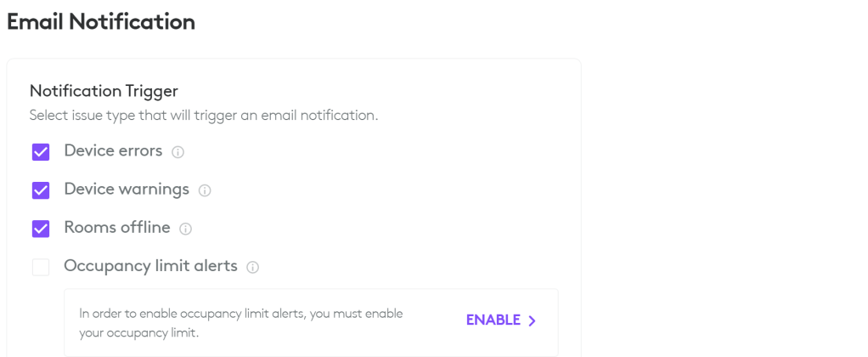
Task: Open the Rooms offline info tooltip icon
Action: pyautogui.click(x=185, y=229)
